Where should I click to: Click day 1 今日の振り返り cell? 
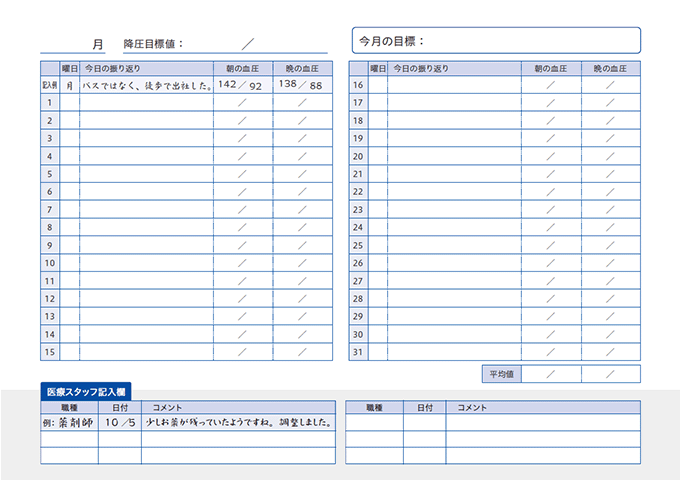(x=146, y=103)
